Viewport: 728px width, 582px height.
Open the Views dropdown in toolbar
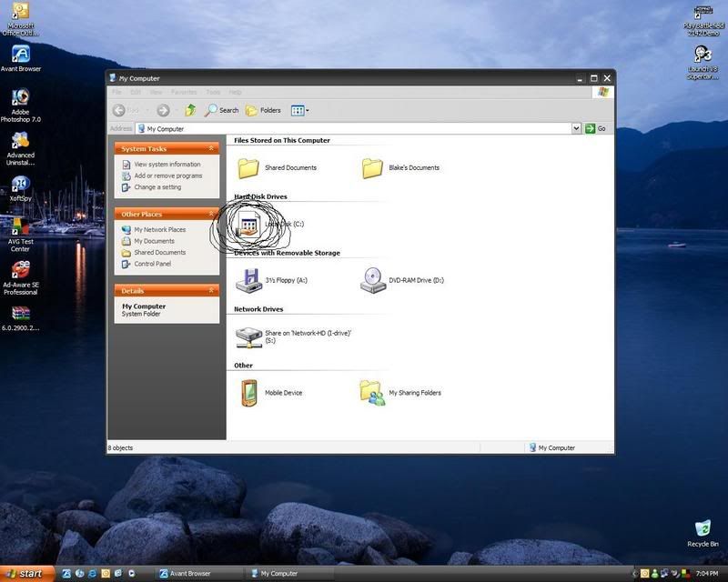299,110
